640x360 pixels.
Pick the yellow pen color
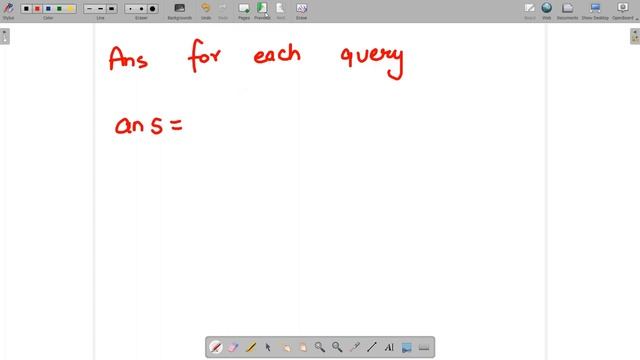pyautogui.click(x=71, y=9)
